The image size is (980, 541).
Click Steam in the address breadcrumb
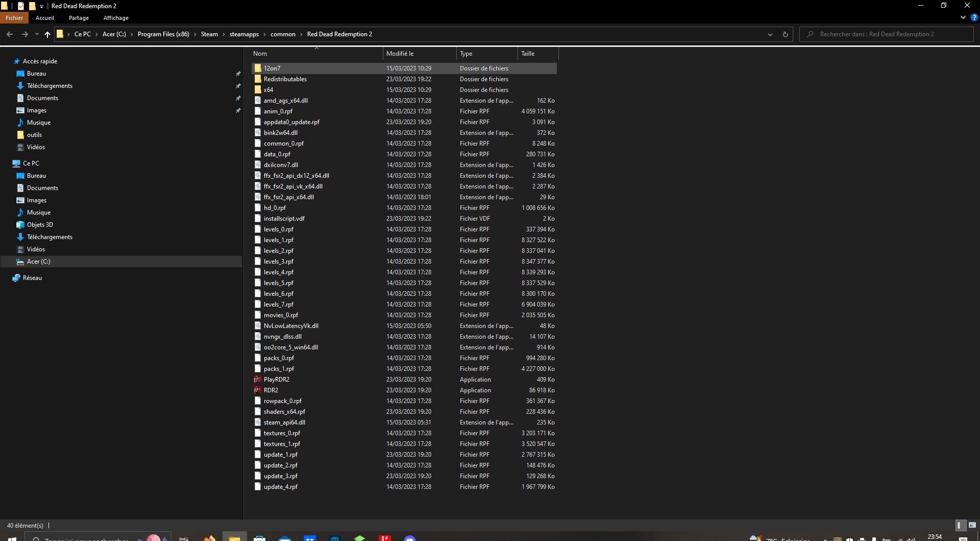pyautogui.click(x=209, y=34)
